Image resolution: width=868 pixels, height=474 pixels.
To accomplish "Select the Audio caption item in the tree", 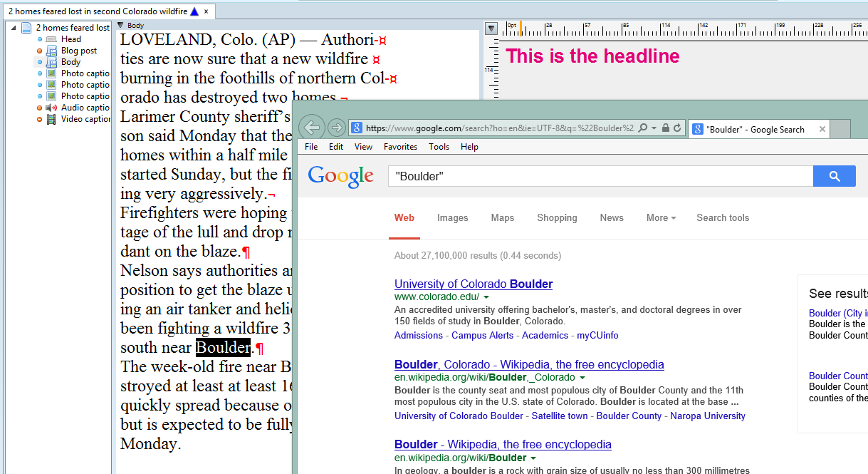I will point(85,108).
